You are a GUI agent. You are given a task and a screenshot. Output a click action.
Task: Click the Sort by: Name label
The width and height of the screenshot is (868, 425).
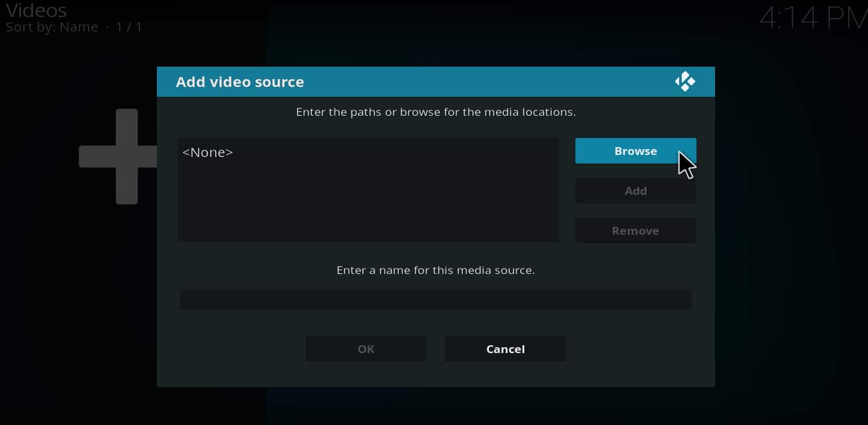[x=52, y=27]
